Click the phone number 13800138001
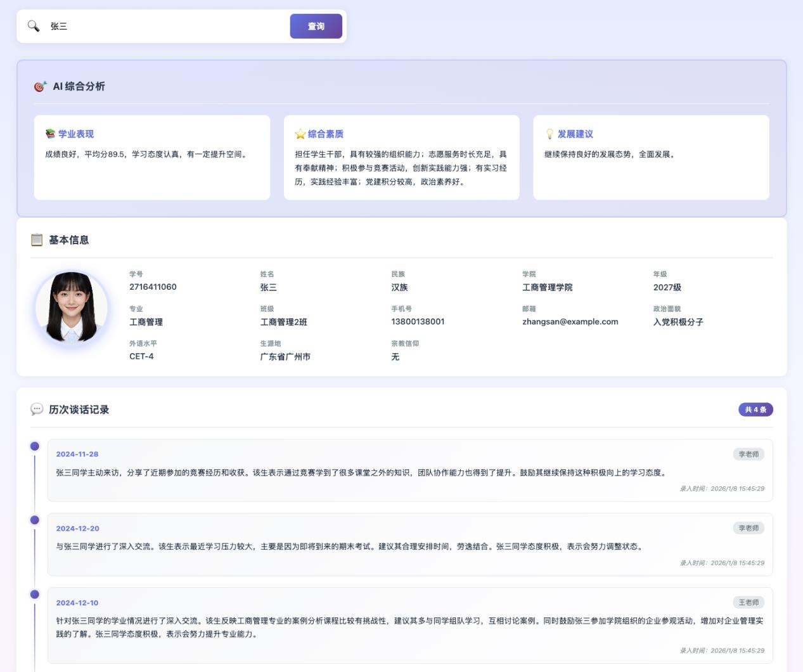 pyautogui.click(x=418, y=321)
